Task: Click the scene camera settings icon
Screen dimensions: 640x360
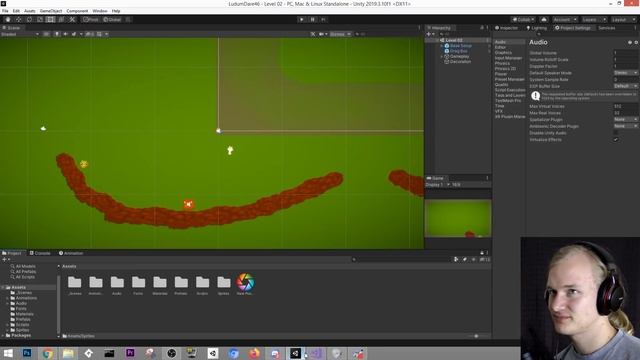Action: click(x=322, y=34)
